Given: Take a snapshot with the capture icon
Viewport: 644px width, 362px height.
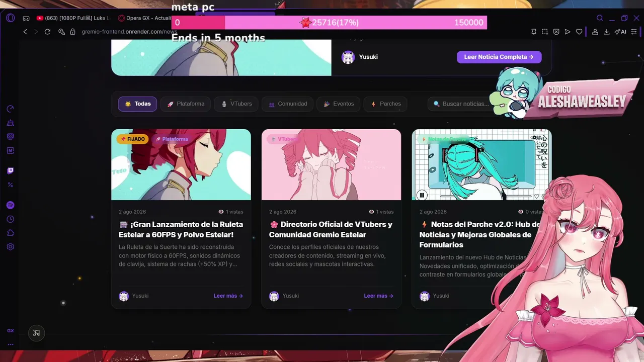Looking at the screenshot, I should coord(545,32).
